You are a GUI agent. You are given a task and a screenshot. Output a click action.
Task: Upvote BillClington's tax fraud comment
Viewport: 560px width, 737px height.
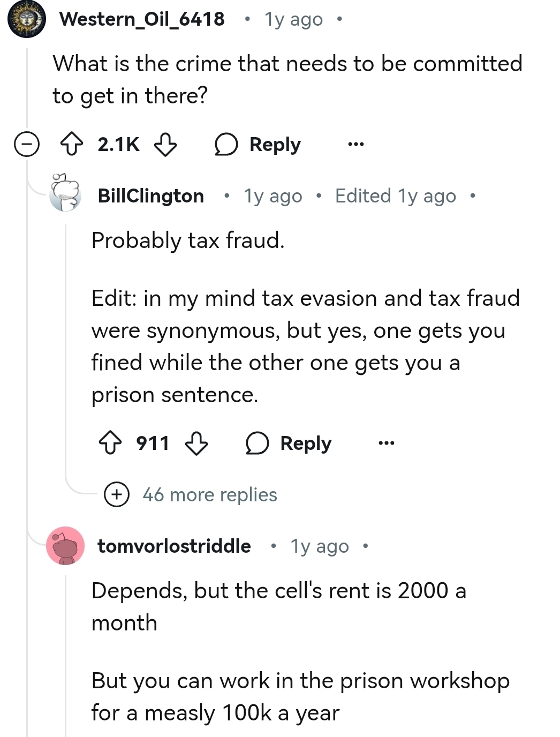110,443
